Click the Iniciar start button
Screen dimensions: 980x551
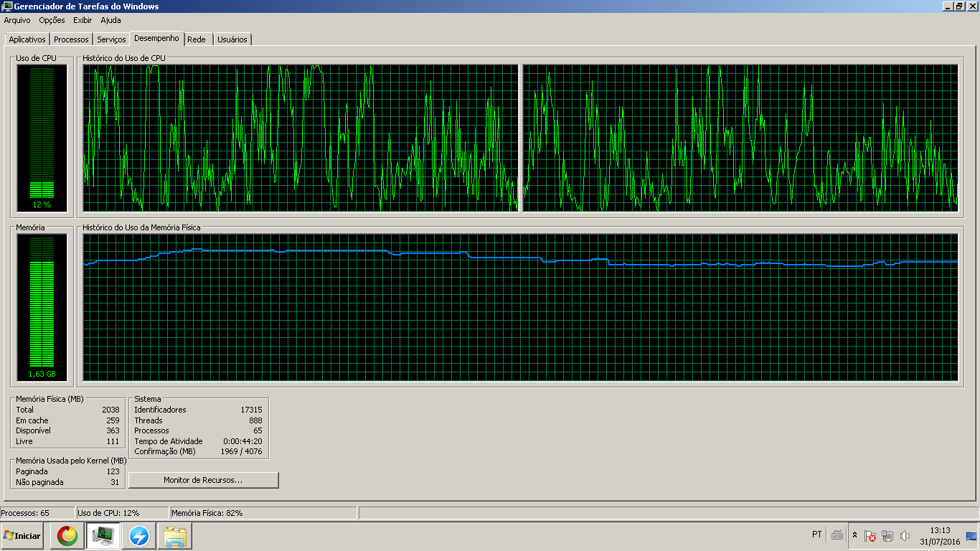(x=23, y=535)
